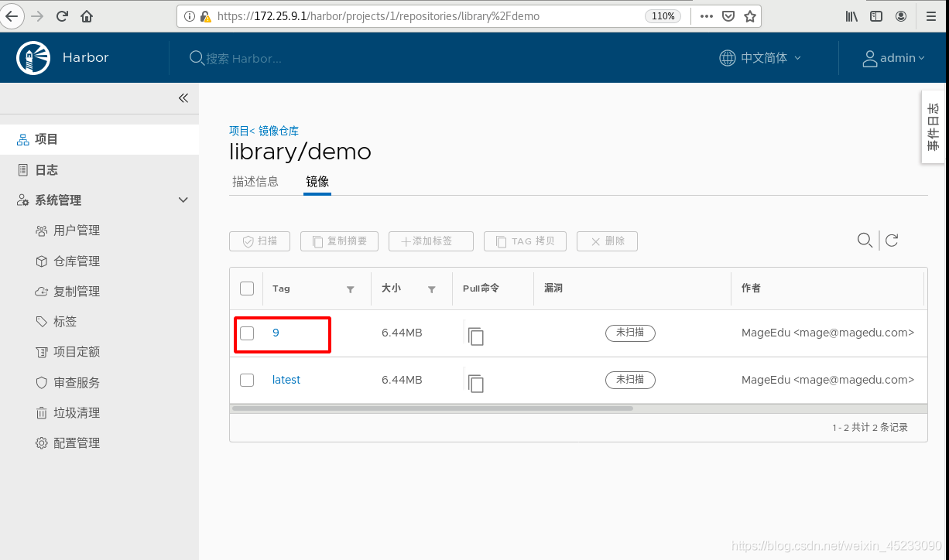
Task: Open the browser hamburger menu
Action: point(930,16)
